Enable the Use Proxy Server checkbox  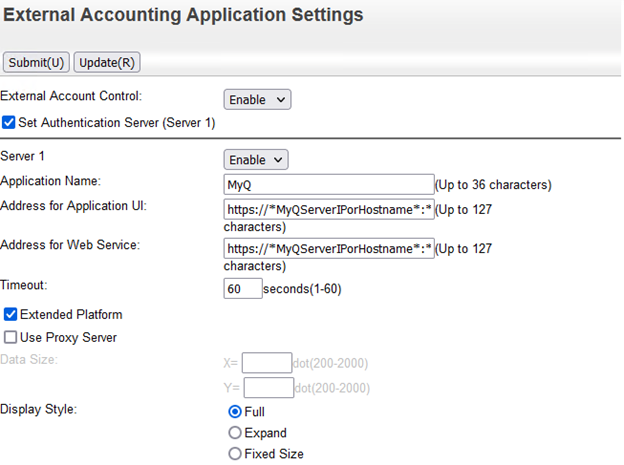(11, 338)
